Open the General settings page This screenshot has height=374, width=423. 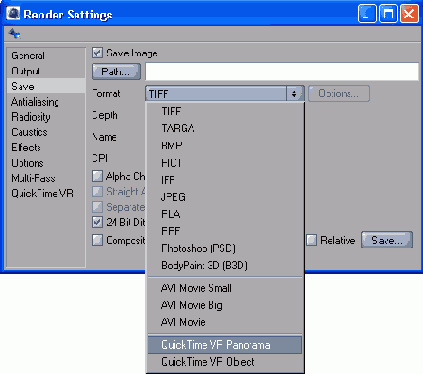pyautogui.click(x=46, y=55)
